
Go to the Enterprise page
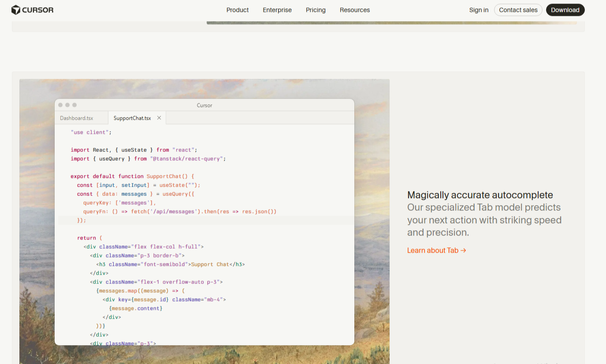(x=277, y=10)
